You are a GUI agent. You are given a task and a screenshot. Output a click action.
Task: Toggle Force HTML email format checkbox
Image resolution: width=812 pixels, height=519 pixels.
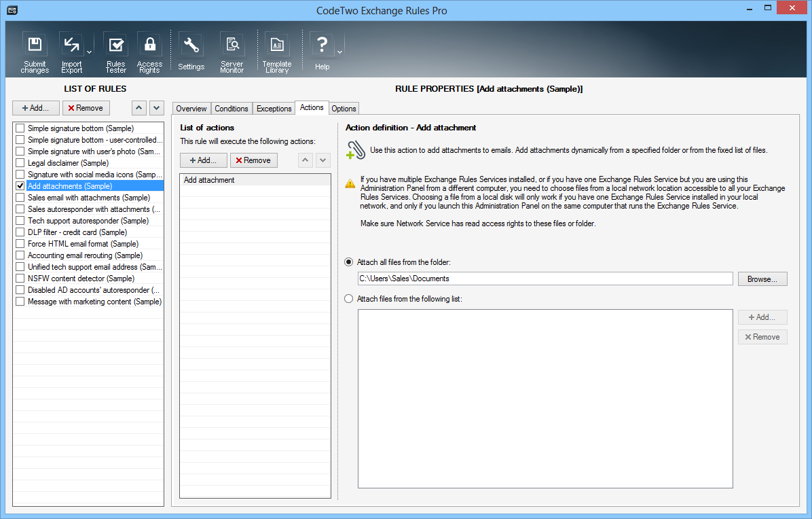point(20,243)
